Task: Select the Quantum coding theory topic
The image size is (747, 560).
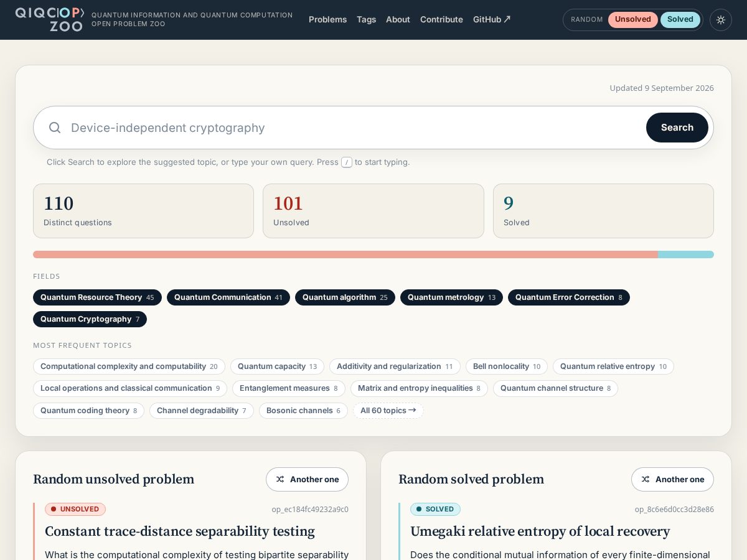Action: click(x=88, y=411)
